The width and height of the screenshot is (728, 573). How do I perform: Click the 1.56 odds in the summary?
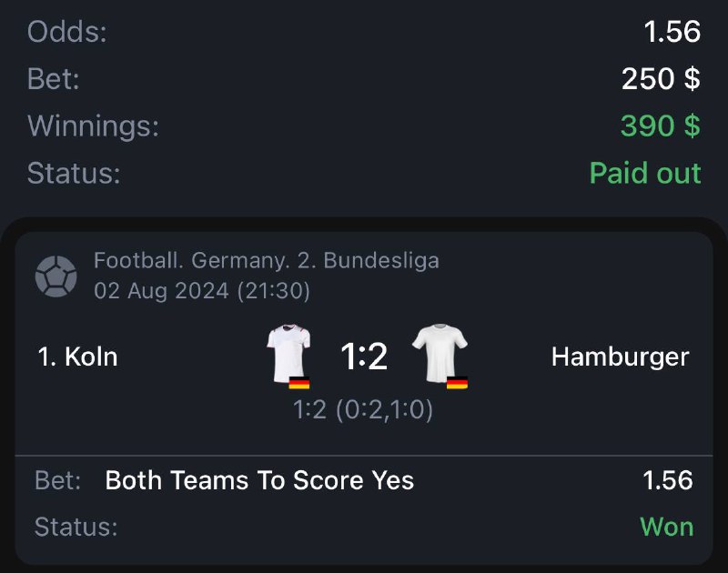[x=672, y=33]
